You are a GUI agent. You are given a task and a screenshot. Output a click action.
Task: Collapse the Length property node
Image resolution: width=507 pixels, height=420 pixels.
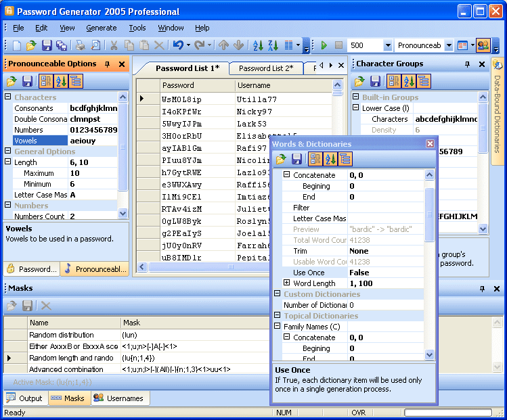click(x=8, y=162)
